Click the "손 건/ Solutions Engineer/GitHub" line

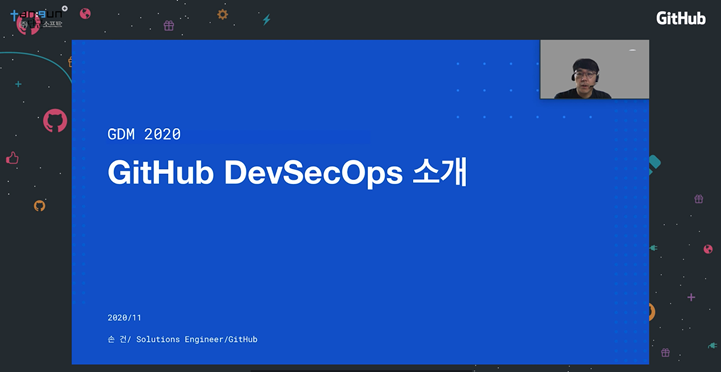182,339
